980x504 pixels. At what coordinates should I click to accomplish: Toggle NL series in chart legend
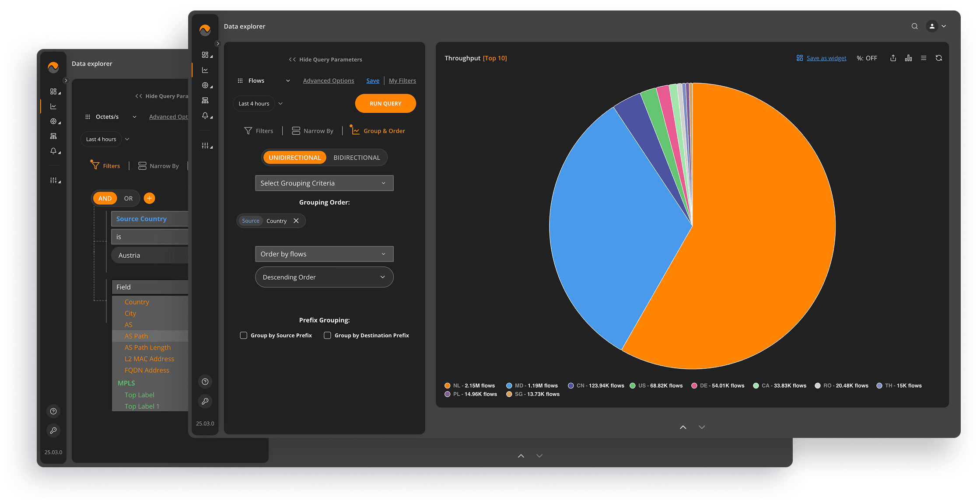(x=470, y=385)
